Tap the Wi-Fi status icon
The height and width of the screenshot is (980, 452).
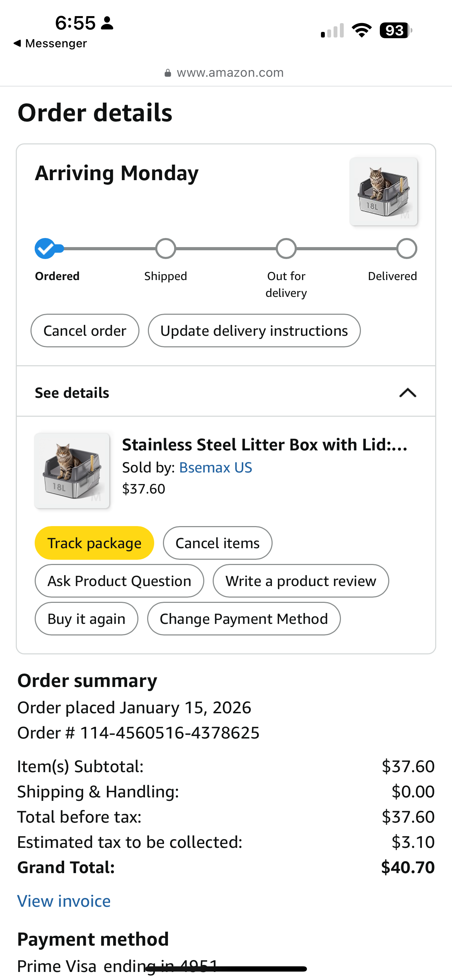(362, 30)
